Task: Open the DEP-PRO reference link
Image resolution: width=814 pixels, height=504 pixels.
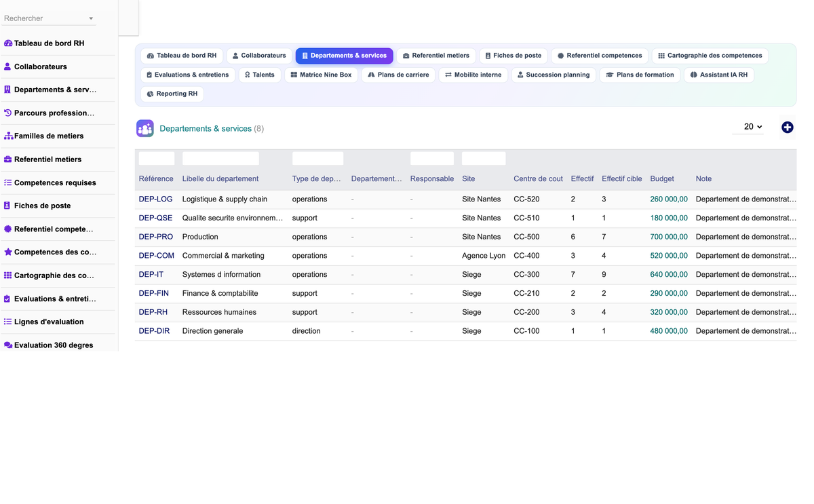Action: (x=155, y=237)
